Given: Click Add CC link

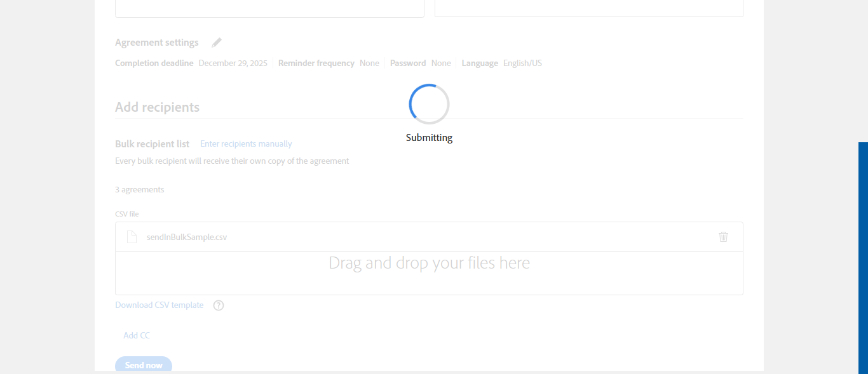Looking at the screenshot, I should click(x=137, y=335).
